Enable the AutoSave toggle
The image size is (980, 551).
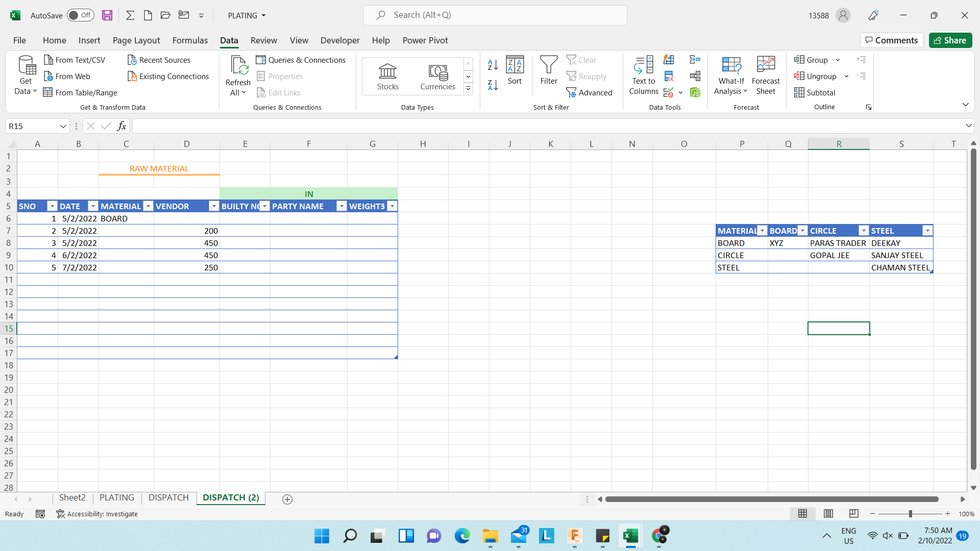point(80,15)
